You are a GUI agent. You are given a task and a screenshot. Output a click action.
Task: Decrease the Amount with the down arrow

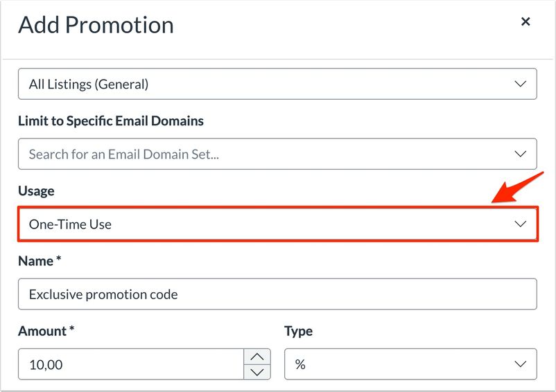[x=257, y=372]
